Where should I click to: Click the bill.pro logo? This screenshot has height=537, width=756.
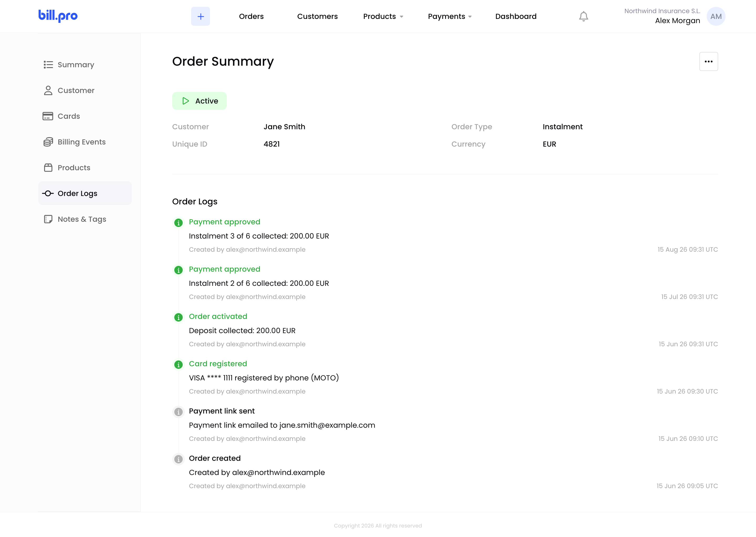click(58, 16)
